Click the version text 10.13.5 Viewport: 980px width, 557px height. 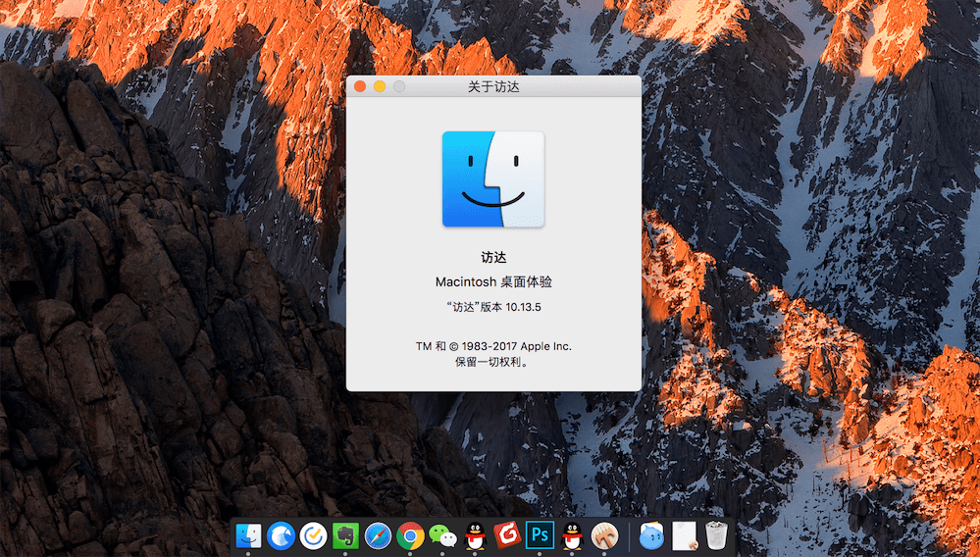493,307
